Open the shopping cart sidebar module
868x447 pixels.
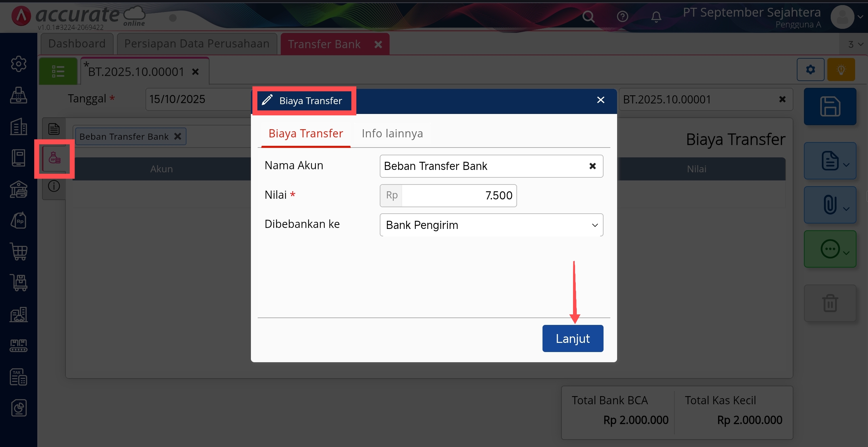pyautogui.click(x=19, y=251)
